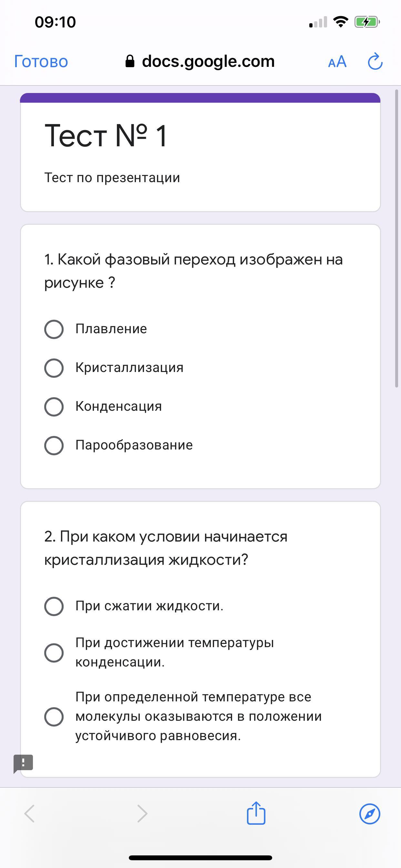Tap the Готово done button
This screenshot has height=868, width=401.
[x=41, y=62]
